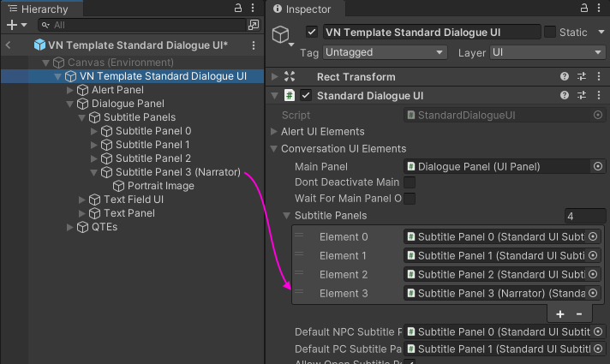Open the Tag dropdown showing Untagged
This screenshot has width=610, height=364.
click(x=385, y=52)
